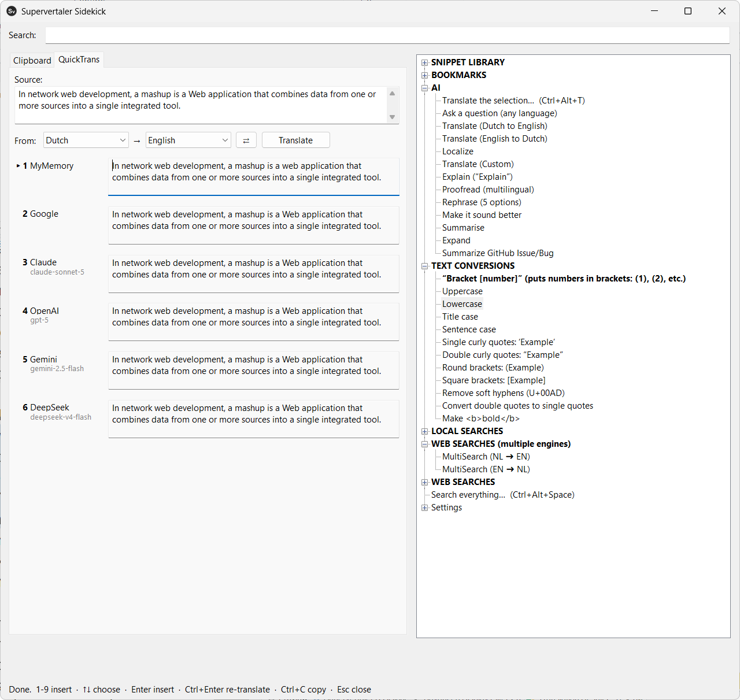Click the Supervertaler Sidekick app icon
Screen dimensions: 740x700
(12, 11)
